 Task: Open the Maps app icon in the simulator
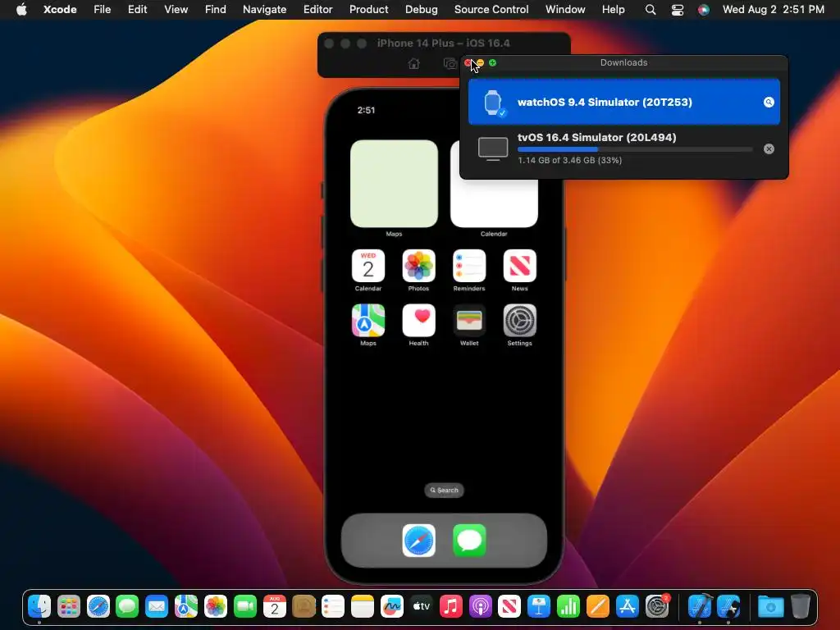[368, 321]
